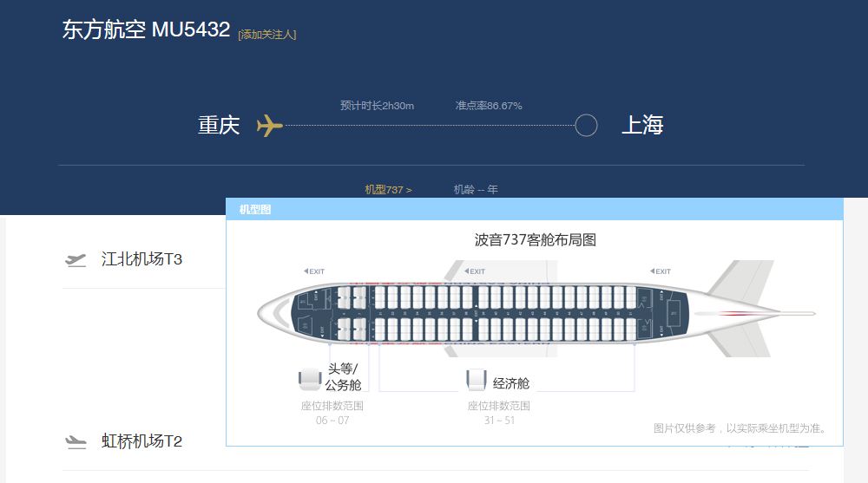Click the arrival circle marker before 上海
Viewport: 868px width, 483px height.
pyautogui.click(x=586, y=126)
